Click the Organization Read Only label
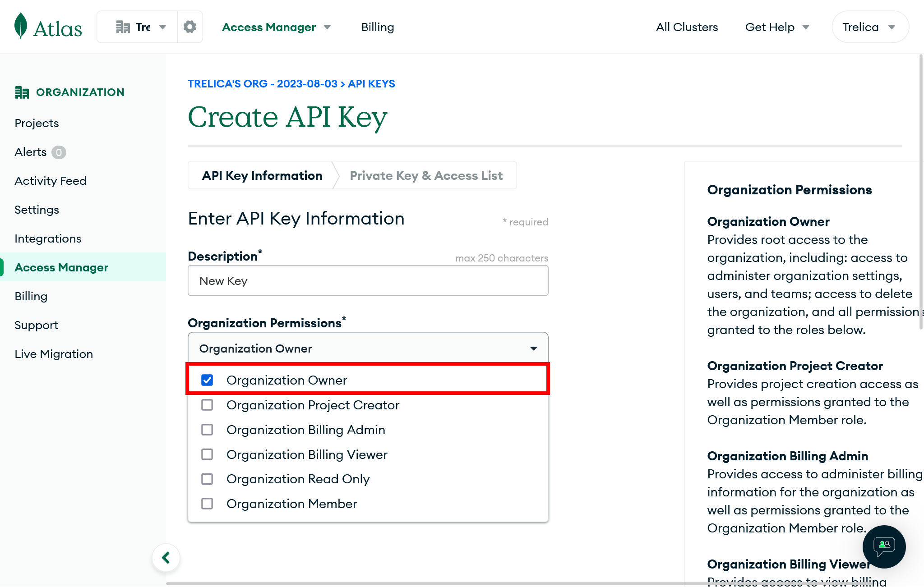The image size is (924, 587). (298, 479)
